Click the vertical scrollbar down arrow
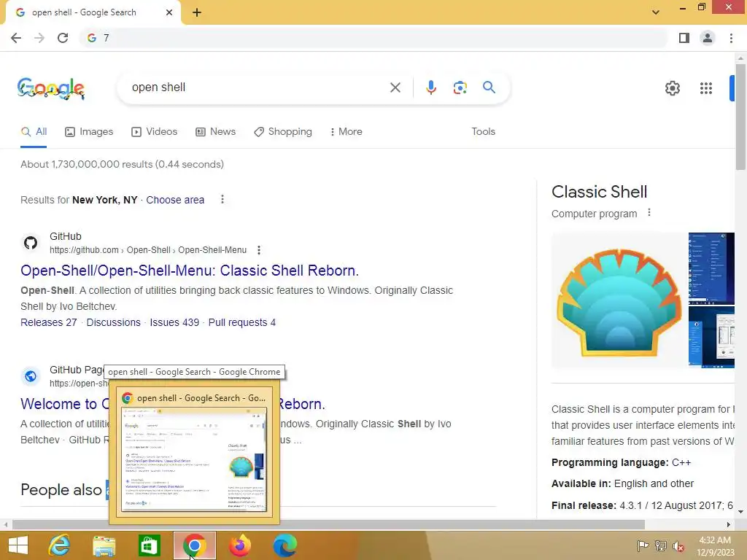 click(x=740, y=512)
